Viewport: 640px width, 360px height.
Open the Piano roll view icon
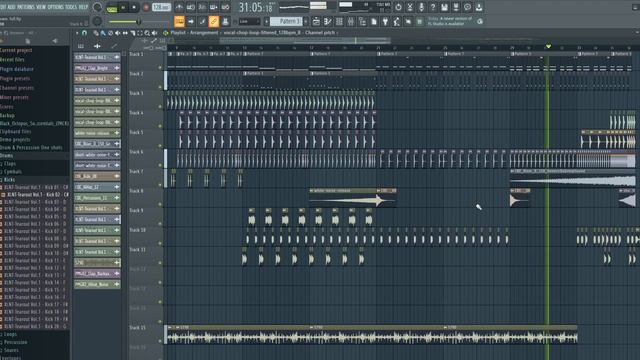pyautogui.click(x=328, y=21)
